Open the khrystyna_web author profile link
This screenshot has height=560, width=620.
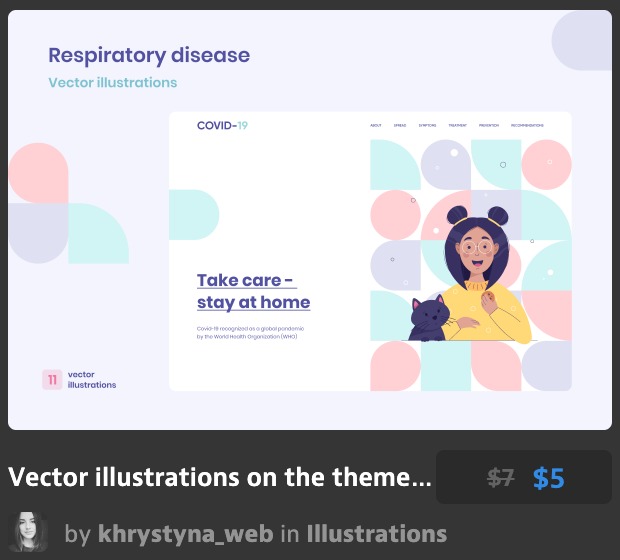coord(185,534)
